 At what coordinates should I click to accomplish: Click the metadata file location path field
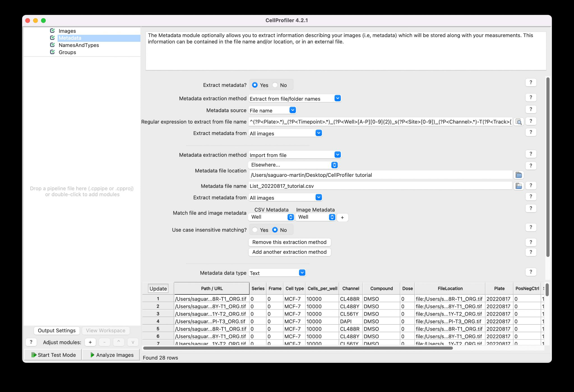click(380, 175)
